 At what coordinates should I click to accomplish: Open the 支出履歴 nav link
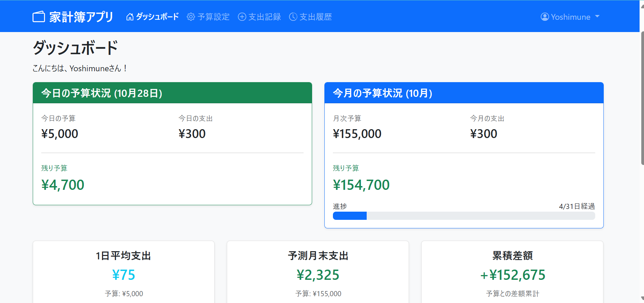310,17
